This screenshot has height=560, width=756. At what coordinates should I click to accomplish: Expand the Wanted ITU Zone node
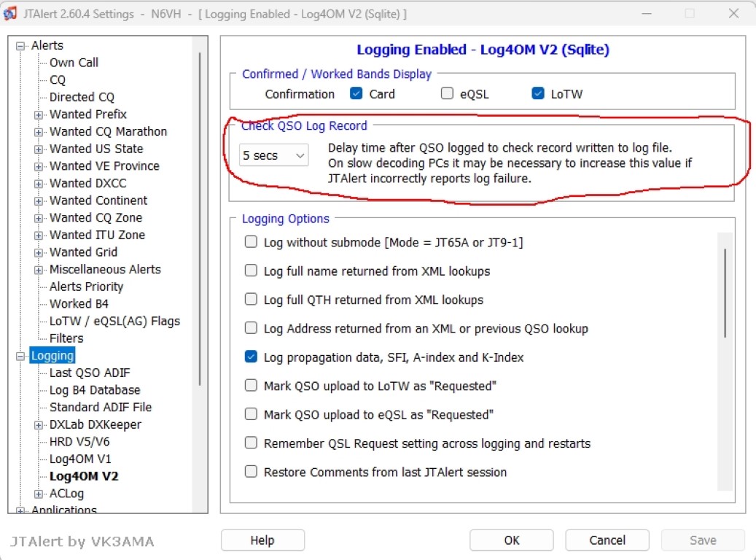[38, 236]
